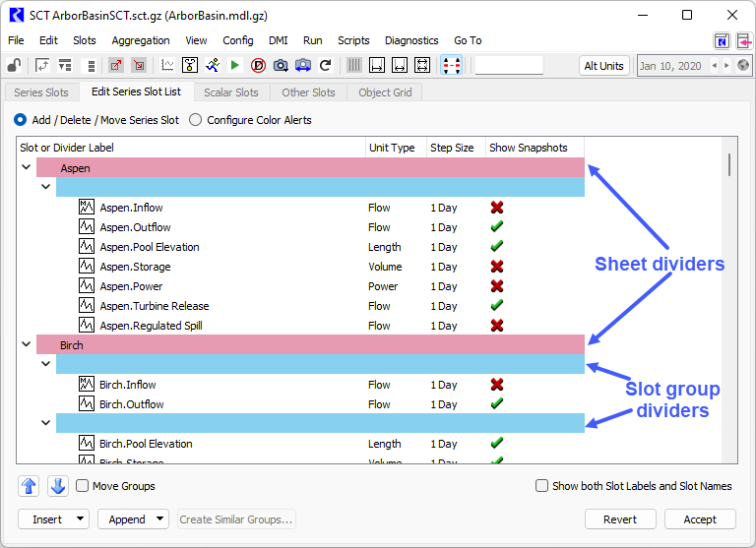This screenshot has width=756, height=548.
Task: Collapse the Aspen sheet divider
Action: click(x=26, y=168)
